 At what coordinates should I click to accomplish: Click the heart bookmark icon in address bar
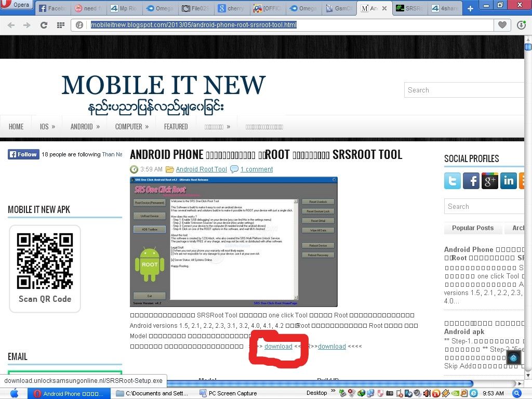(x=502, y=25)
